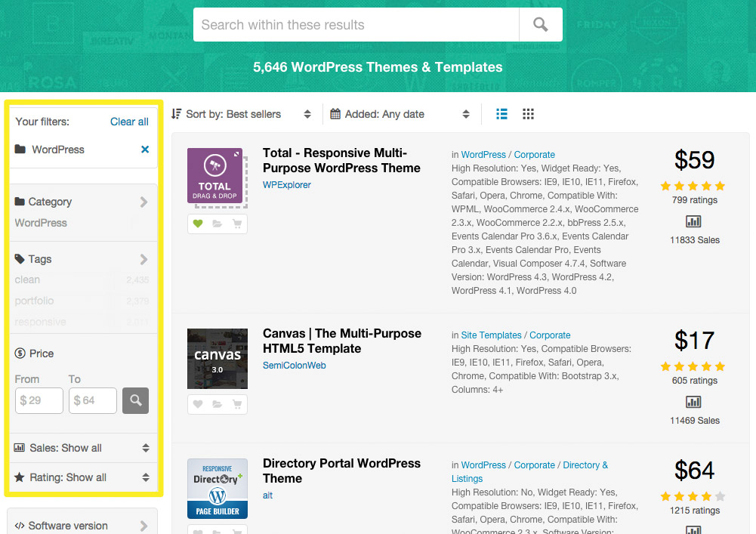Switch to grid view layout
This screenshot has height=534, width=756.
(528, 114)
